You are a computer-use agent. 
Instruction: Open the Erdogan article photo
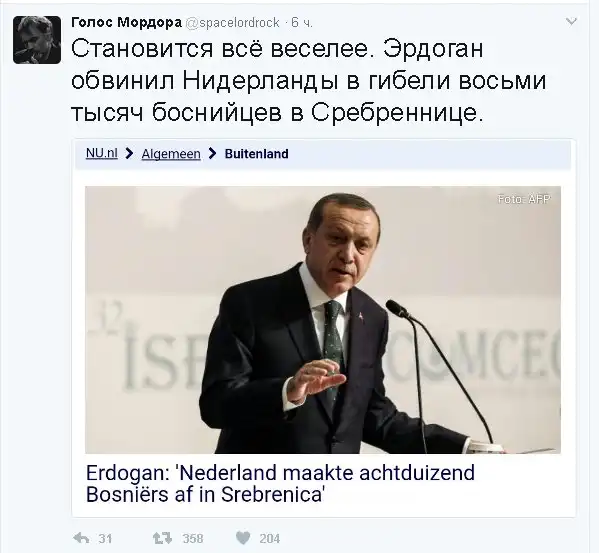[323, 320]
